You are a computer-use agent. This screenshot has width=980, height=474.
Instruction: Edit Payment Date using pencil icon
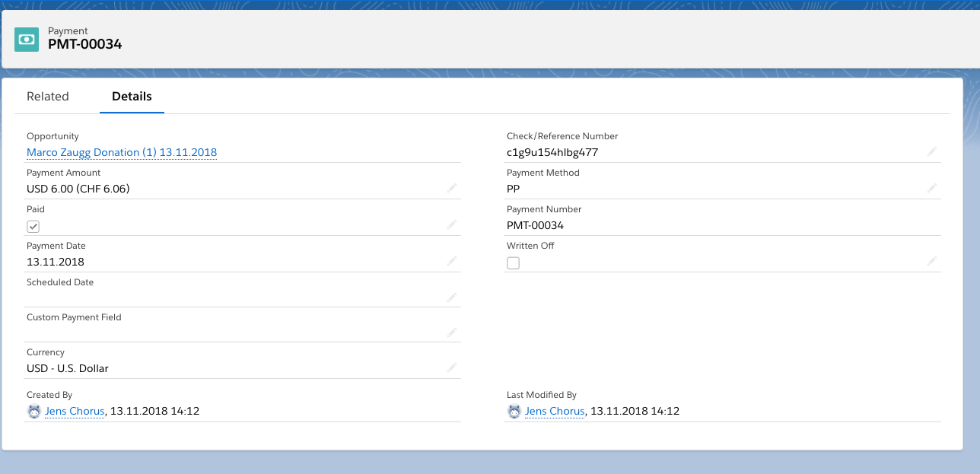(452, 261)
